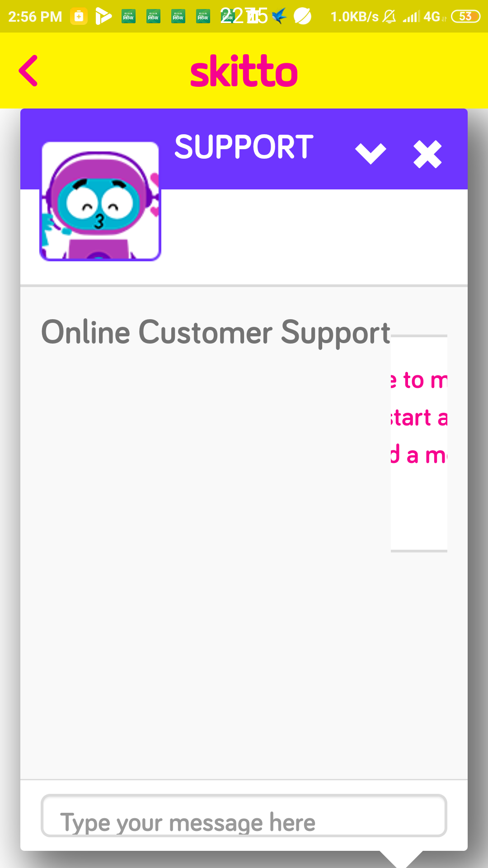Tap the robot support agent avatar
Screen dimensions: 488x868
[x=100, y=201]
